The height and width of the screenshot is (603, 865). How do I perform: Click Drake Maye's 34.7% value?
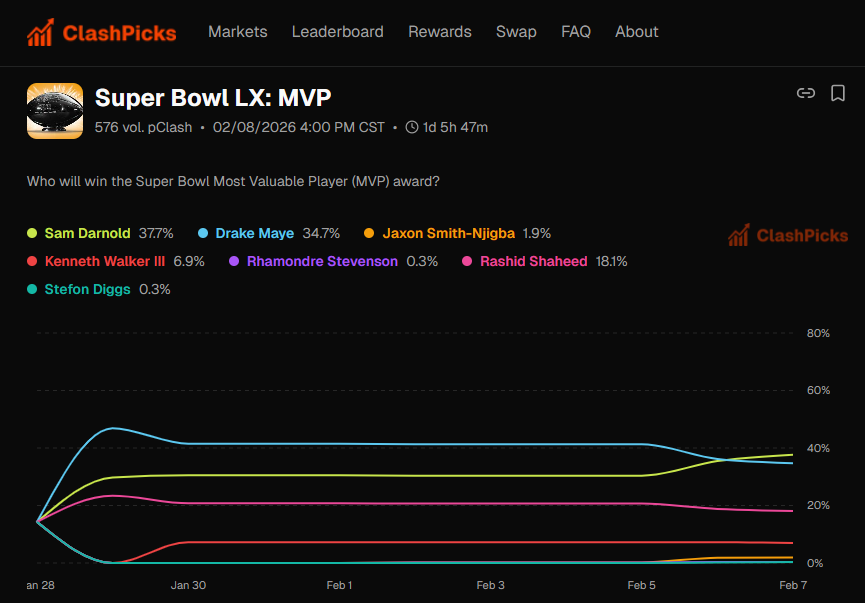[x=321, y=233]
